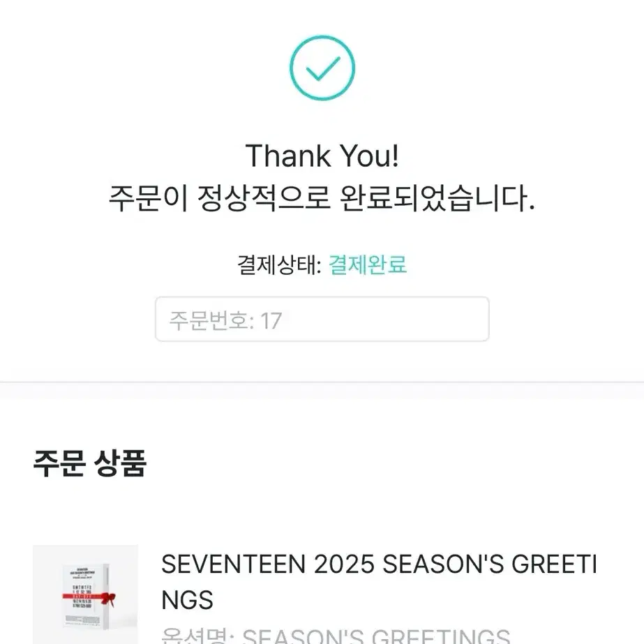Open the SEVENTEEN 2025 SEASON'S GREETINGS product title

coord(379,582)
